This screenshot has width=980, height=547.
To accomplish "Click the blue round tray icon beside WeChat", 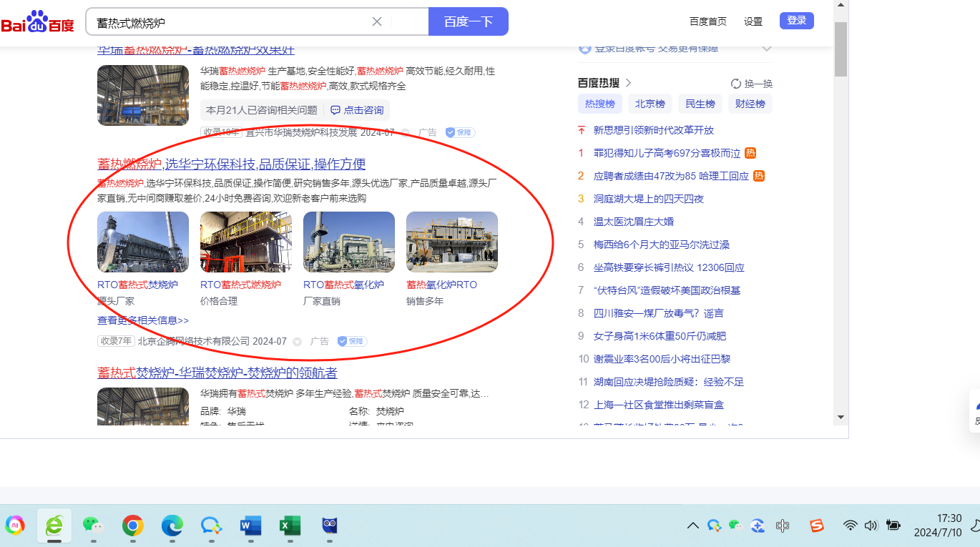I will 758,526.
